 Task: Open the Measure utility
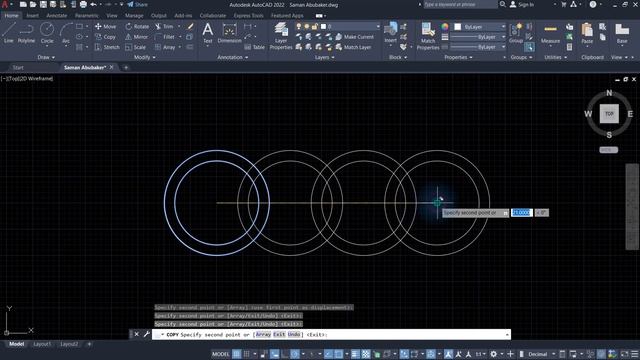pos(550,33)
